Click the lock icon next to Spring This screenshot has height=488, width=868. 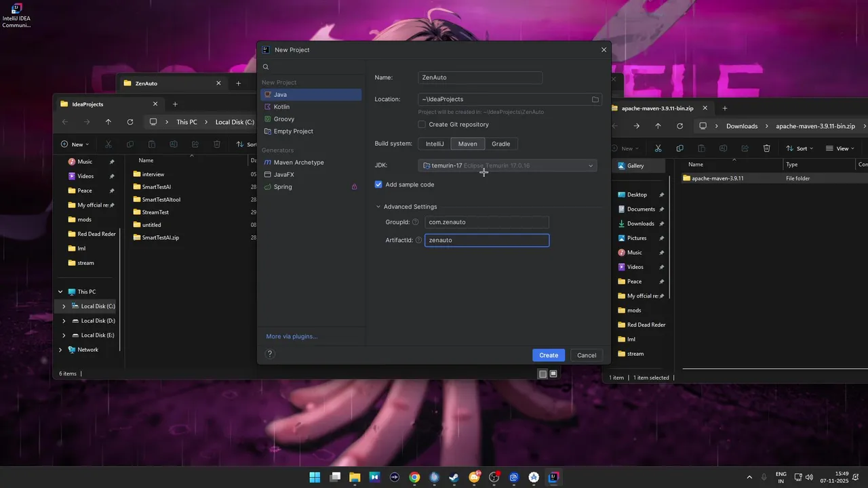[354, 187]
